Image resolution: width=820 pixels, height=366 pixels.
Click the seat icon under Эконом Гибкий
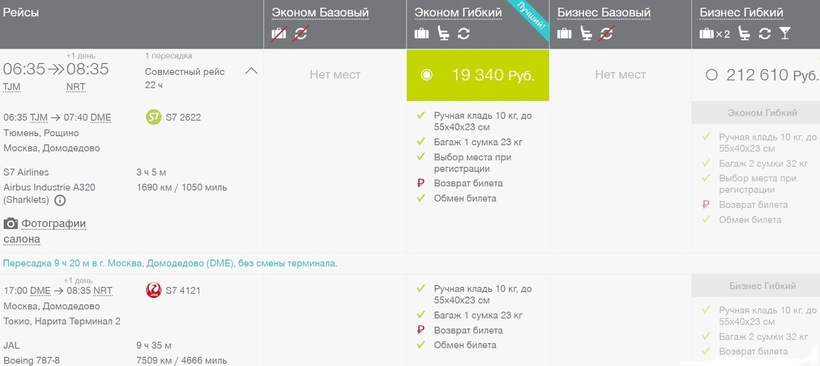coord(443,33)
